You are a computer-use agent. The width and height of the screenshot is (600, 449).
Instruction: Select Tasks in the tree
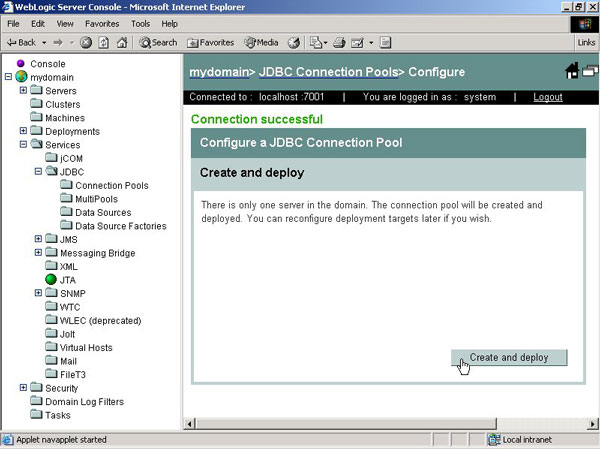(x=58, y=415)
